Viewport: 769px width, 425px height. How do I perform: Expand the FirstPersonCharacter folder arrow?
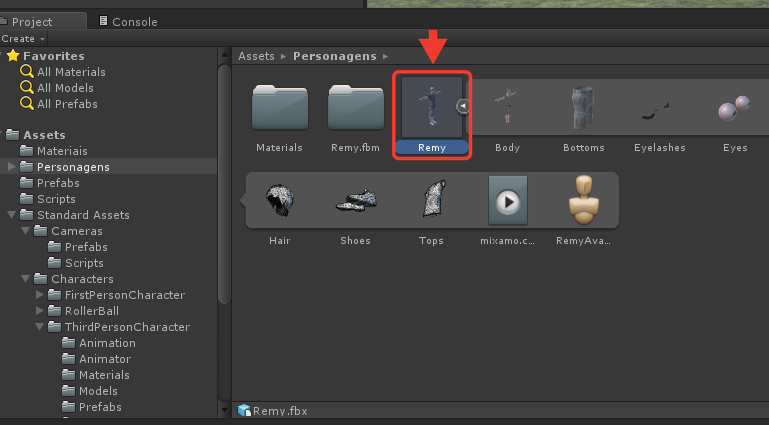(40, 295)
